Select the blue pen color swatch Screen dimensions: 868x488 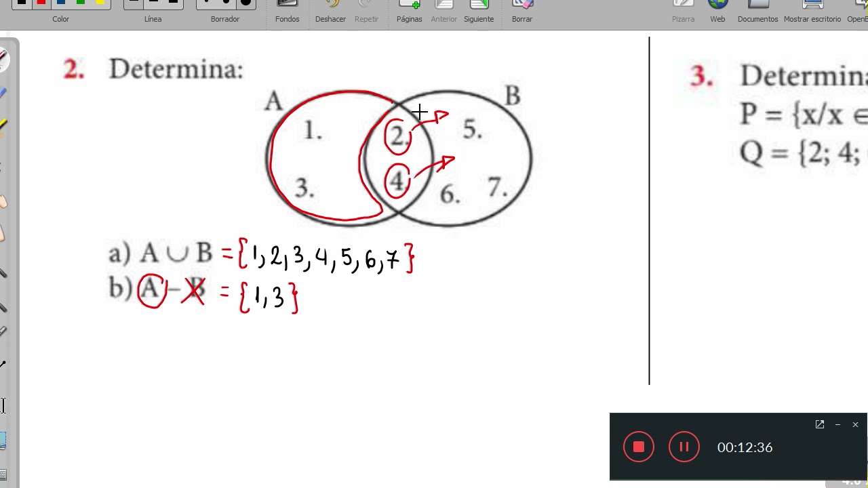[x=61, y=2]
